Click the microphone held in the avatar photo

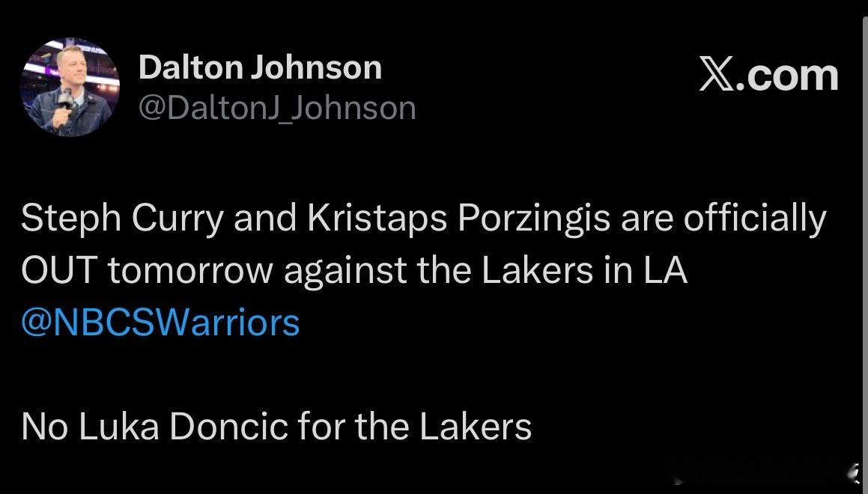click(x=66, y=95)
